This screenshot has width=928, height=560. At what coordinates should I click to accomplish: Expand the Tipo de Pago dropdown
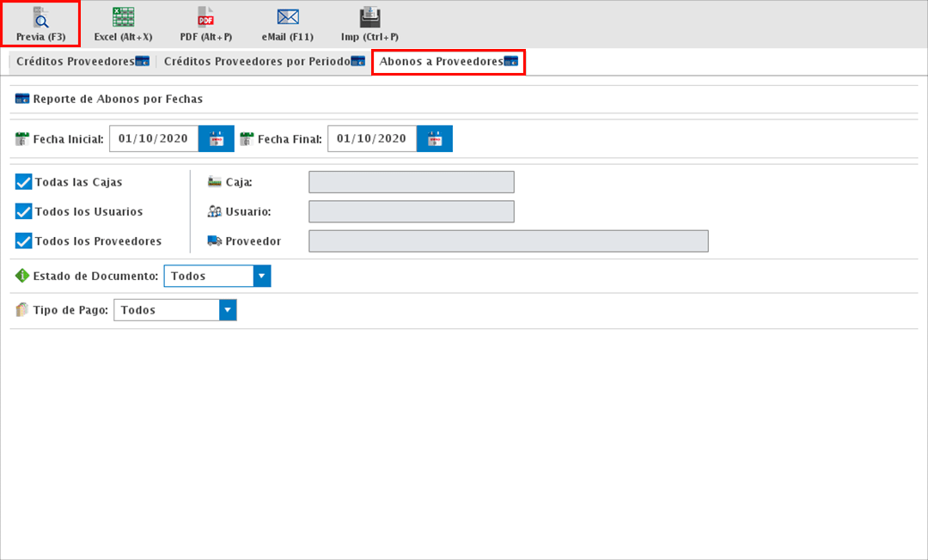[x=228, y=310]
